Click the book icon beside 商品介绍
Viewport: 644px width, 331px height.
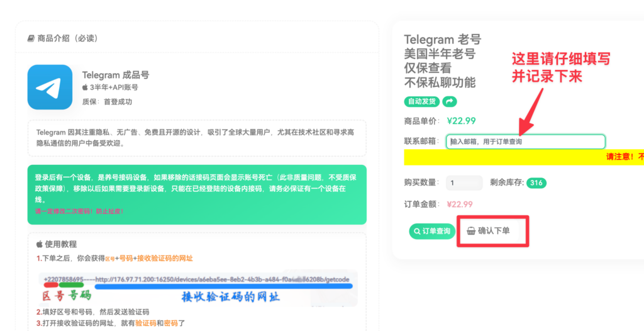click(31, 38)
